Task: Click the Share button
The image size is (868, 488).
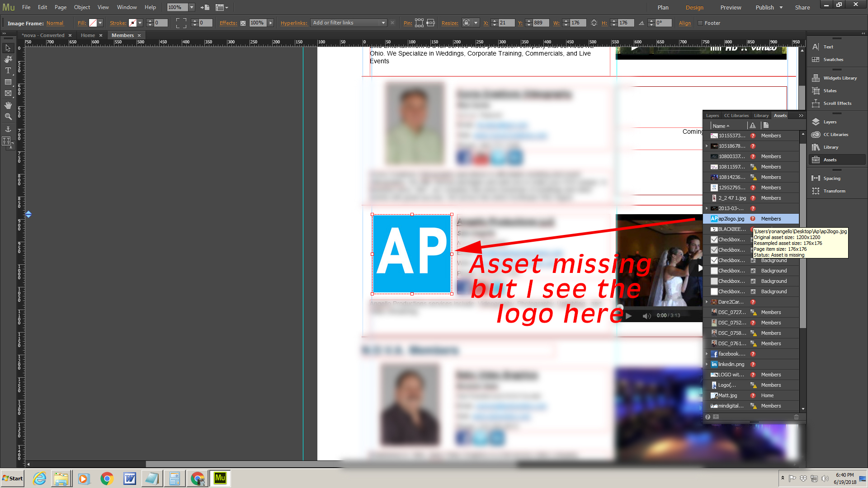Action: point(802,7)
